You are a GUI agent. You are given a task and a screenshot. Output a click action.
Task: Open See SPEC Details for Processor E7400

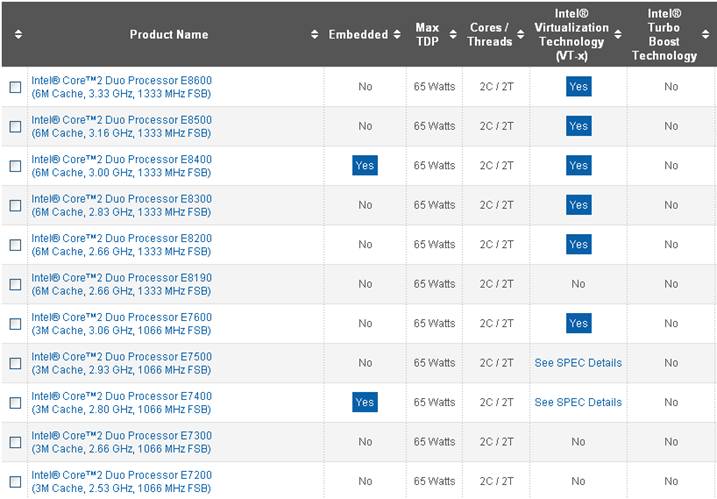pos(578,402)
